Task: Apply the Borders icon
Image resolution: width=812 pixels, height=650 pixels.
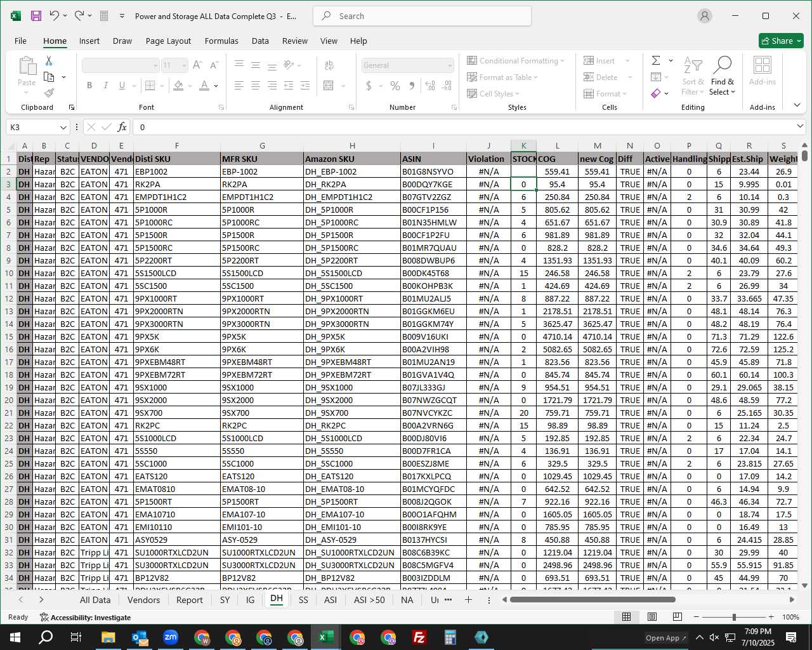Action: 150,85
